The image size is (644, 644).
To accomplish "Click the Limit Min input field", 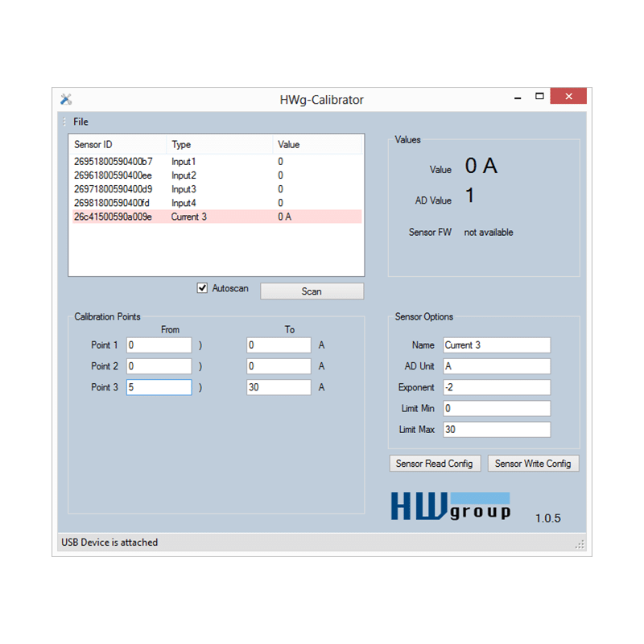I will pyautogui.click(x=497, y=408).
